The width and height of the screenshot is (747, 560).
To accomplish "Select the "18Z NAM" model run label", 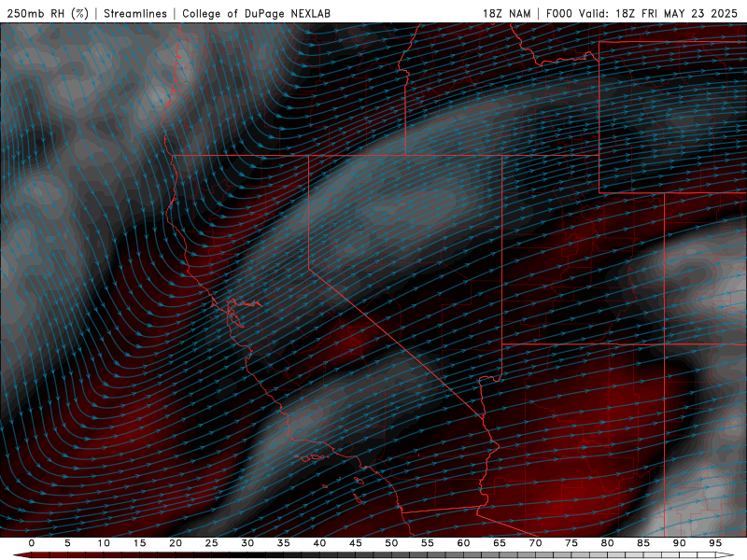I will click(507, 13).
